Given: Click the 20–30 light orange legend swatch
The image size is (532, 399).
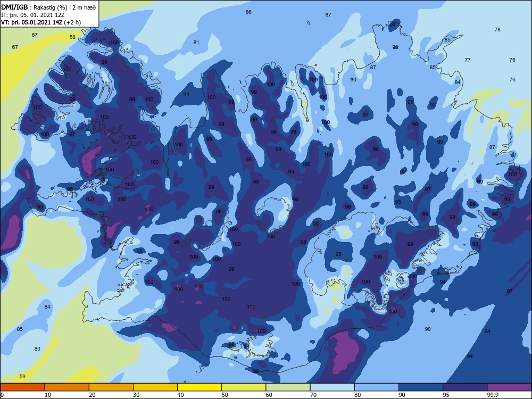Looking at the screenshot, I should [x=111, y=387].
